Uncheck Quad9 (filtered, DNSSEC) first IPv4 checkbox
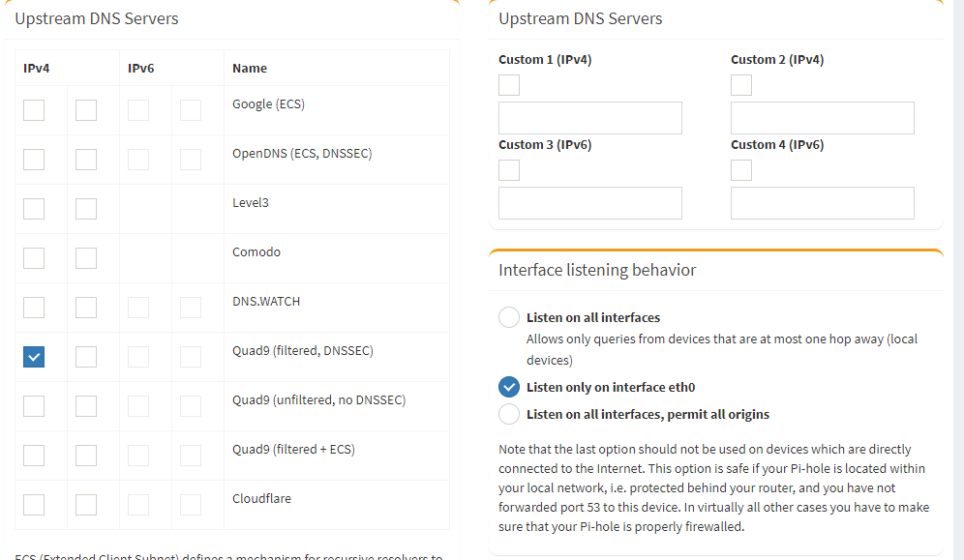Image resolution: width=964 pixels, height=560 pixels. pyautogui.click(x=34, y=357)
